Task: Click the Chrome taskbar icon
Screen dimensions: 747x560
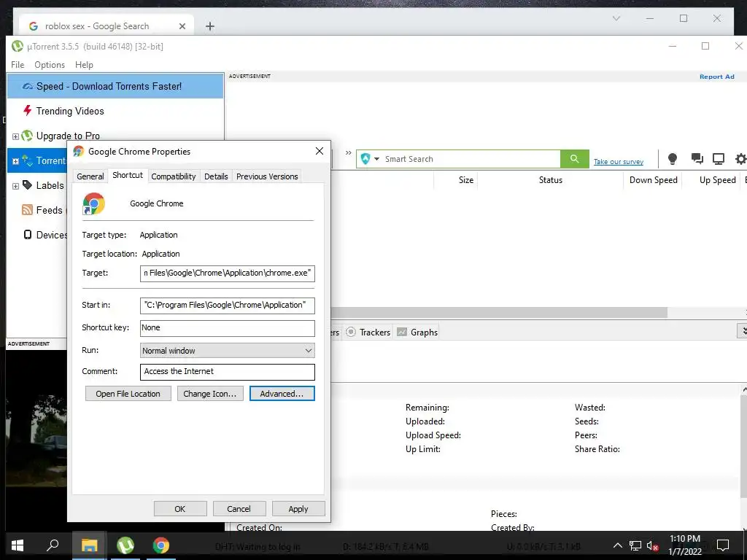Action: [x=161, y=545]
